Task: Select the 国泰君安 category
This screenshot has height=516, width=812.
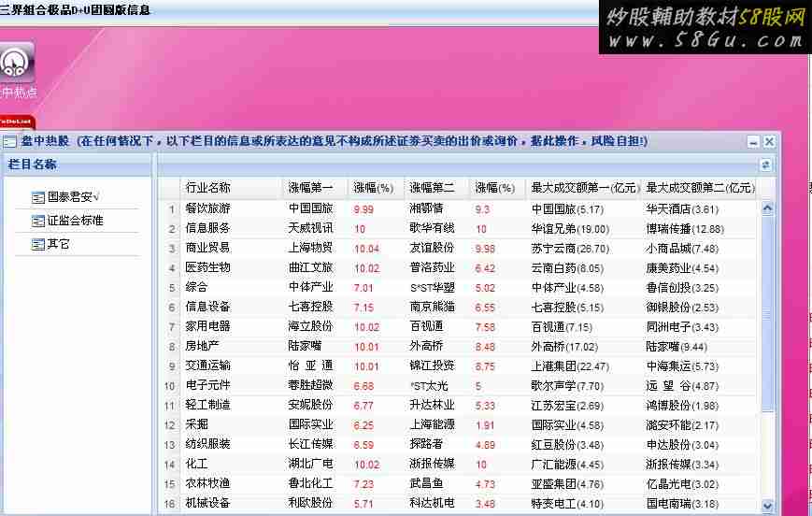Action: coord(73,197)
